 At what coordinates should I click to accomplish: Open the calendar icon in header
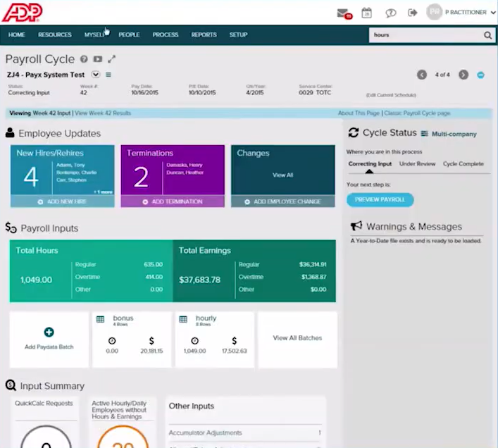tap(366, 13)
